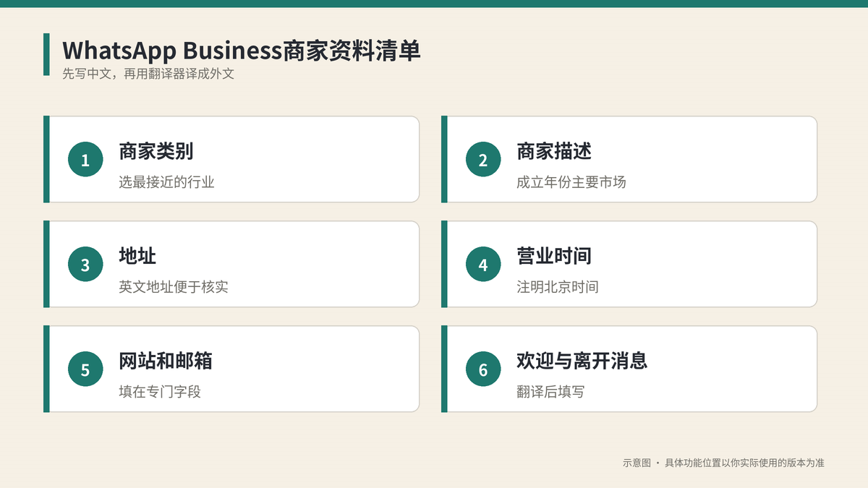This screenshot has height=488, width=868.
Task: Click the number 6 circle badge
Action: click(483, 369)
